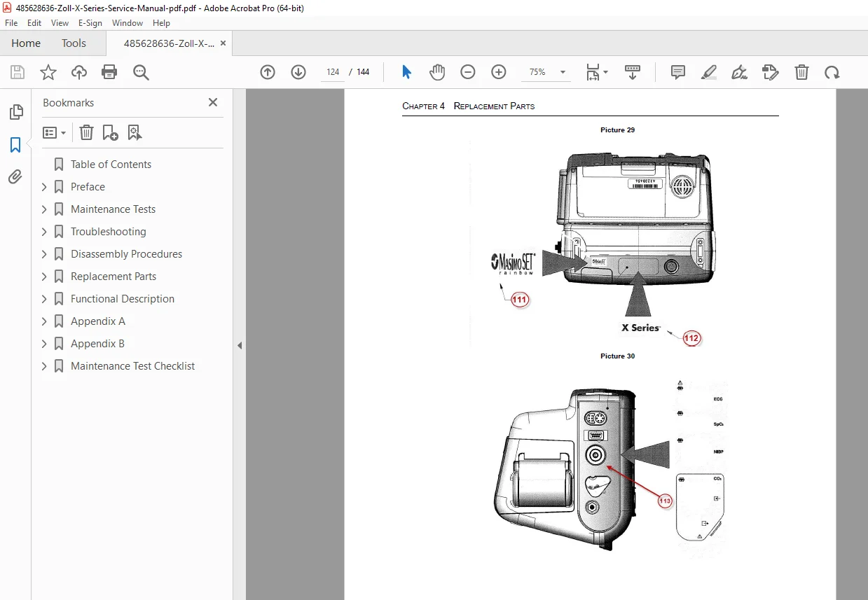The image size is (868, 600).
Task: Zoom in with plus button
Action: (x=499, y=72)
